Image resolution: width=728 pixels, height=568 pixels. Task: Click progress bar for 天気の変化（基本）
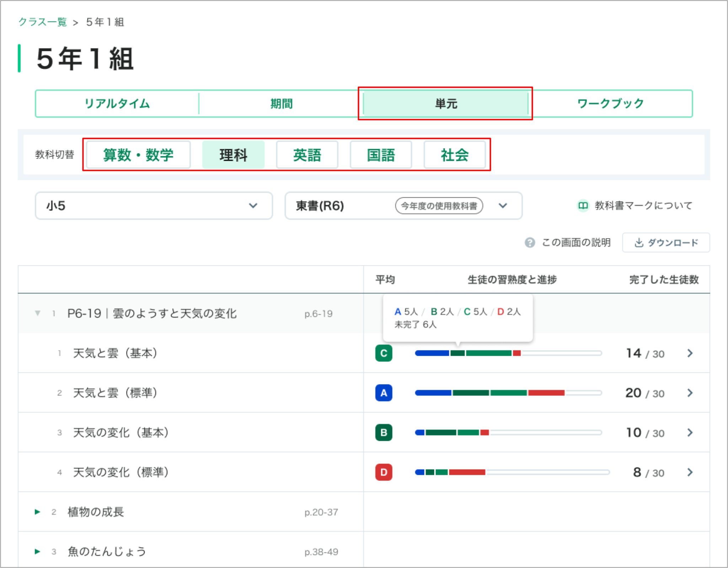[508, 433]
